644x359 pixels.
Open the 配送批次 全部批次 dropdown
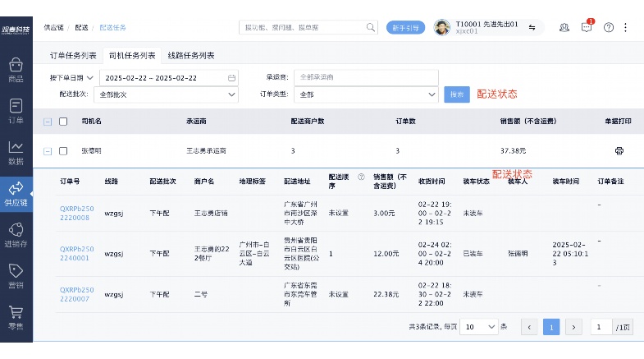click(166, 94)
